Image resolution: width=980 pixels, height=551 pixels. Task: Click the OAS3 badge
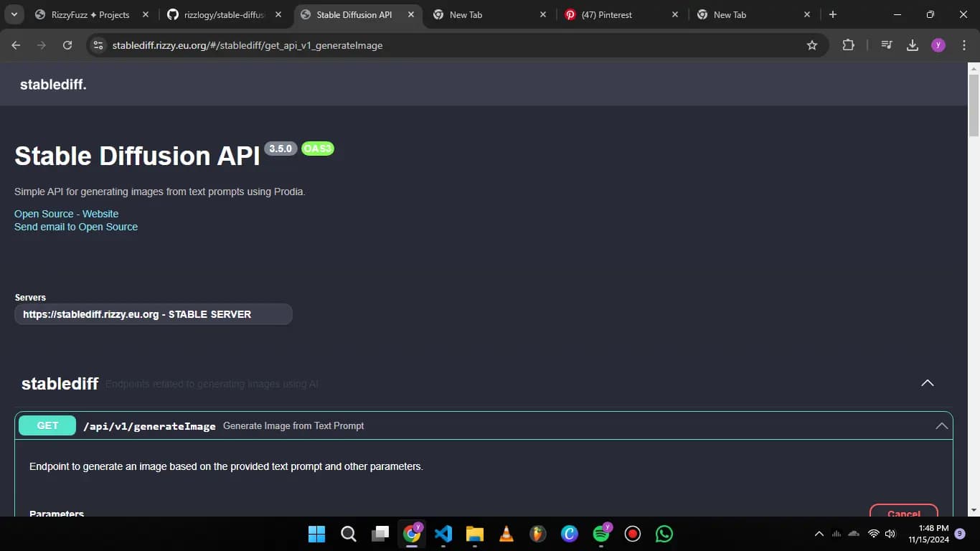317,149
